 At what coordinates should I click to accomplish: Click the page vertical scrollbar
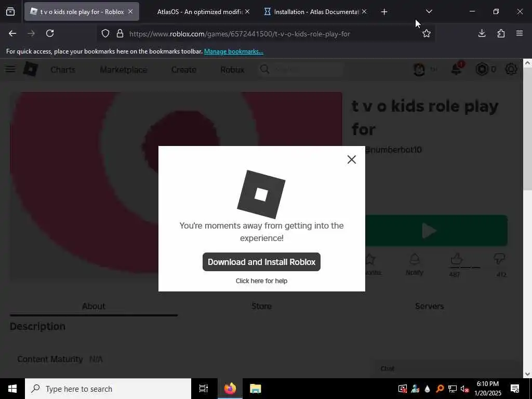[x=527, y=129]
